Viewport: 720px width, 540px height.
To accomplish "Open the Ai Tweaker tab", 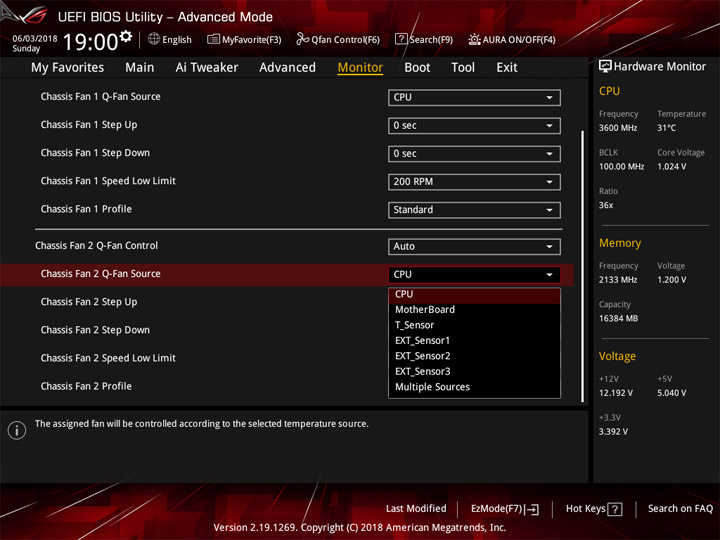I will pos(207,68).
